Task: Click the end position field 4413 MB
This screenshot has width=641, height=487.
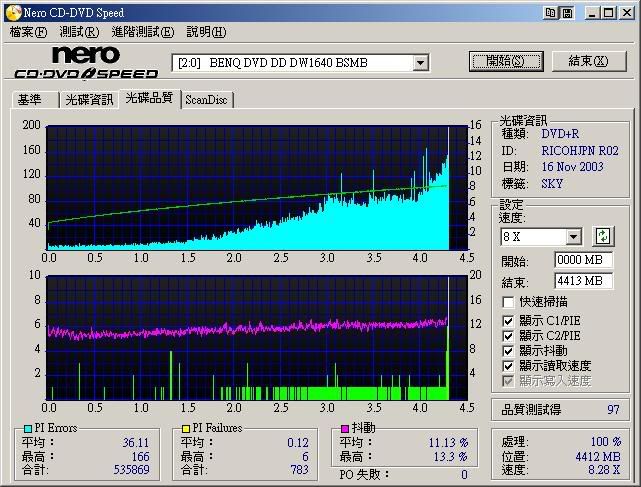Action: 583,281
